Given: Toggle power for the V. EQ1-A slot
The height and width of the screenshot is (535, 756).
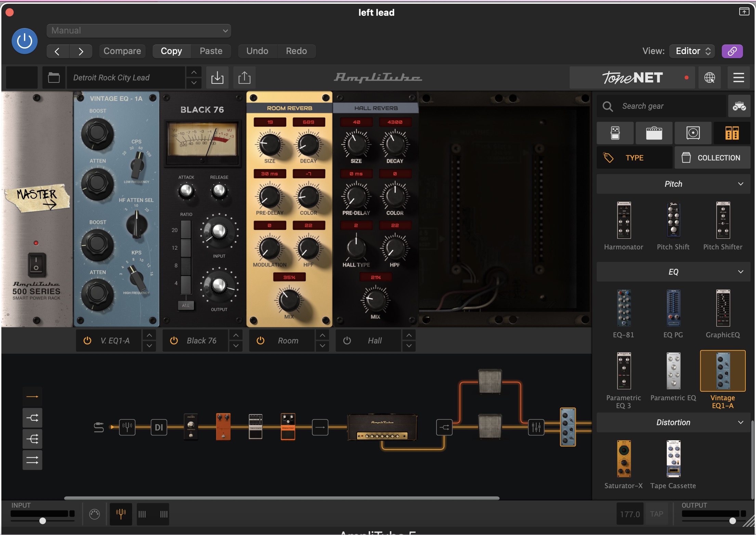Looking at the screenshot, I should (87, 341).
